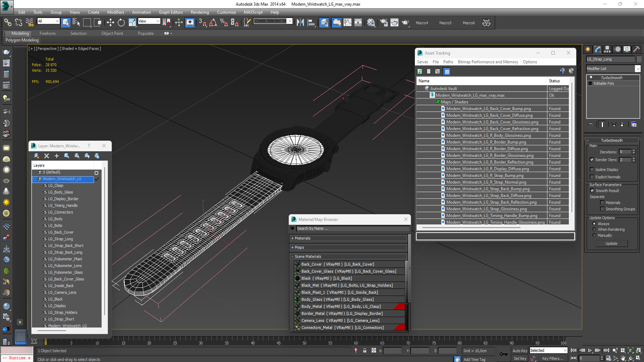
Task: Toggle Smooth Result checkbox
Action: [x=592, y=190]
